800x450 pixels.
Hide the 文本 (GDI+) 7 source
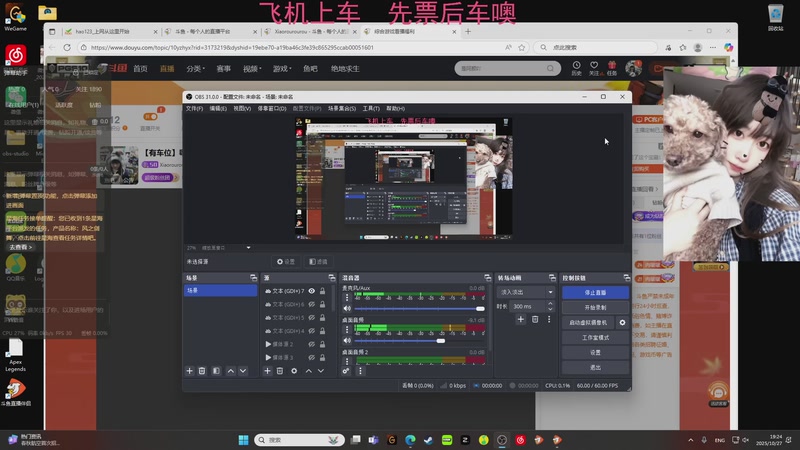(x=312, y=291)
